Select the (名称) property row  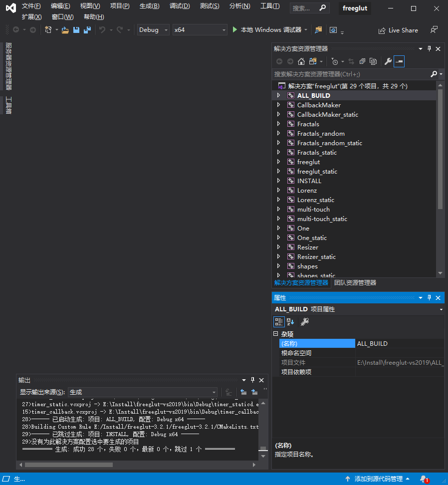(362, 343)
